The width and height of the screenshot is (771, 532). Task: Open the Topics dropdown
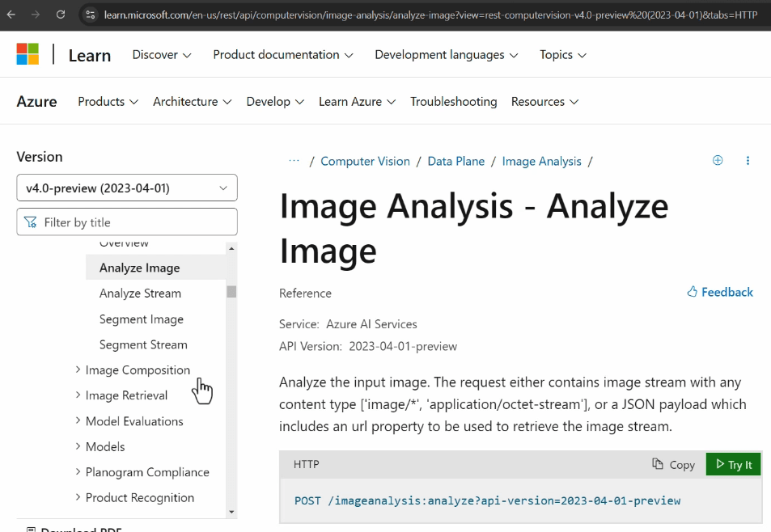(x=563, y=54)
